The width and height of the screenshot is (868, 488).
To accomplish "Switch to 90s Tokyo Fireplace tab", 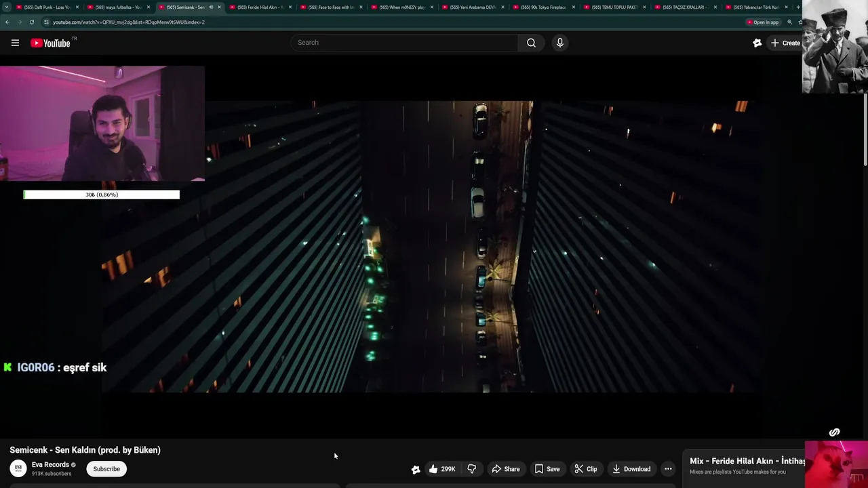I will 543,7.
